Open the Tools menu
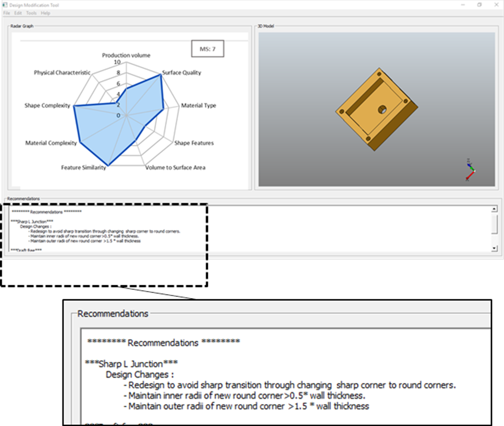 tap(32, 13)
